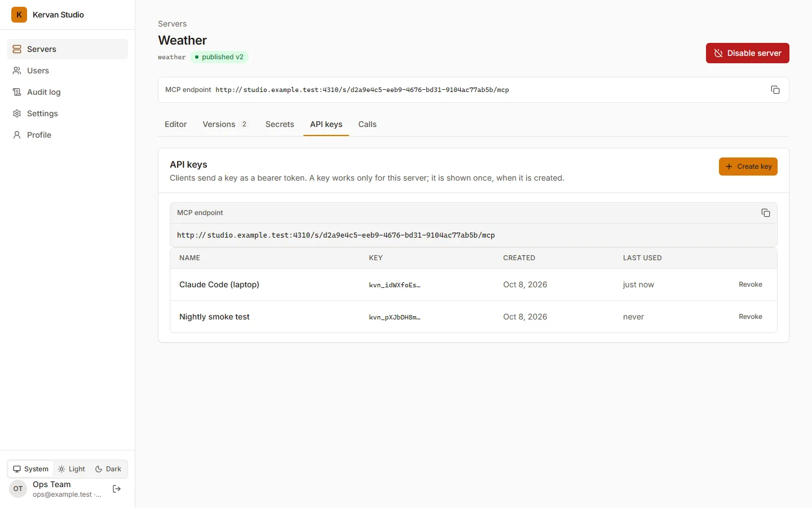Select the System theme option
The image size is (812, 508).
[x=31, y=469]
